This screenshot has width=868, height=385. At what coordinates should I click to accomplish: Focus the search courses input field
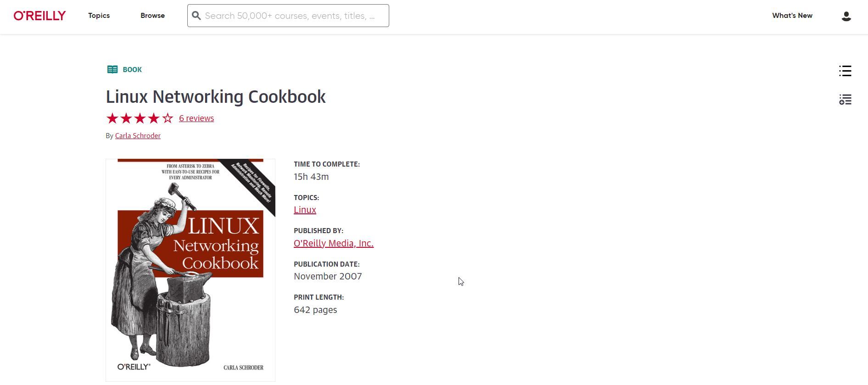288,16
